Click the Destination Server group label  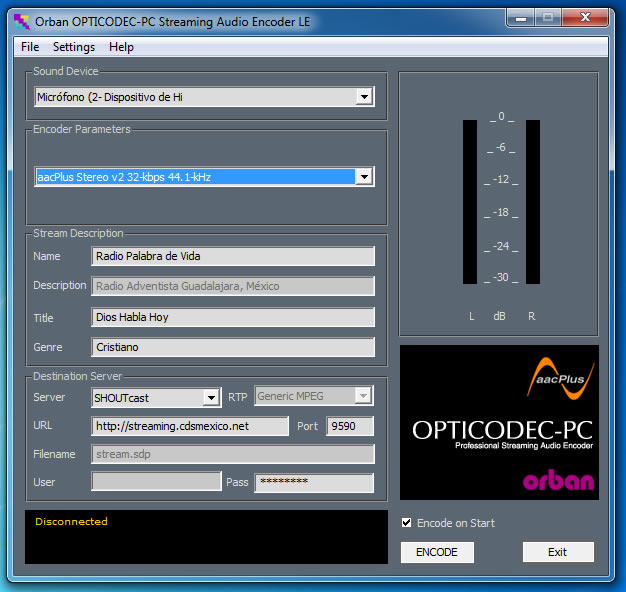[77, 376]
